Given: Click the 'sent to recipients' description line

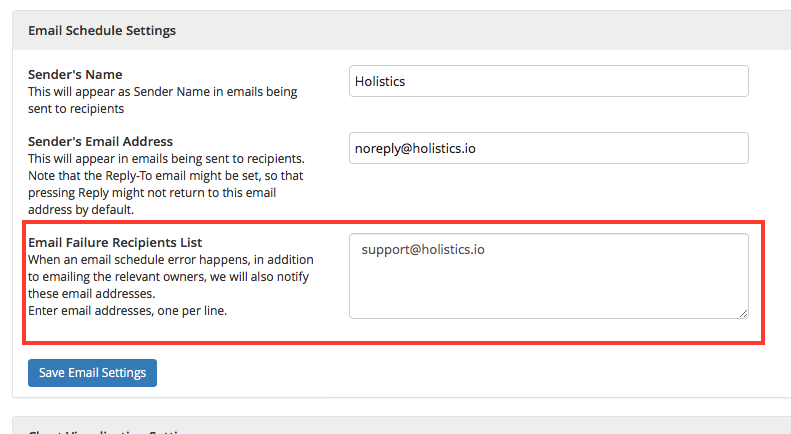Looking at the screenshot, I should tap(76, 108).
